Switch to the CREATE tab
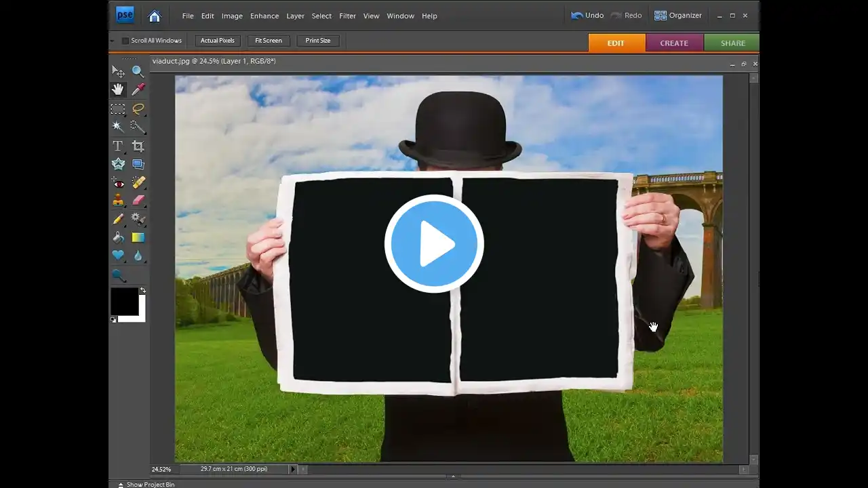 (x=674, y=43)
